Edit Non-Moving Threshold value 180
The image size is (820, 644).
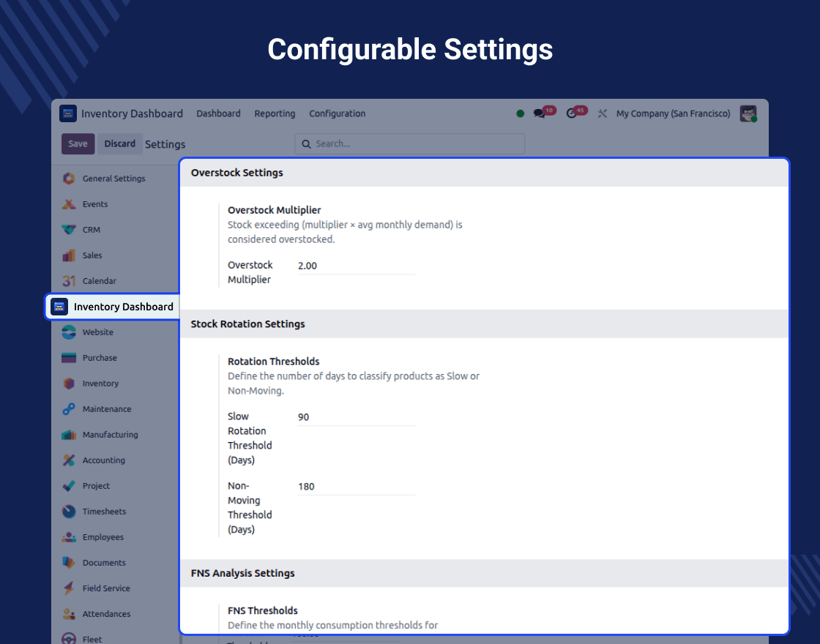(x=357, y=487)
